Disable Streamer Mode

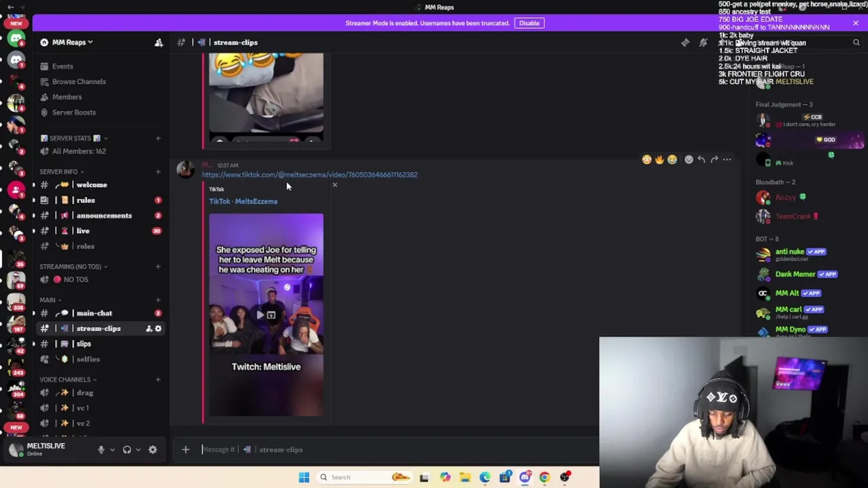(529, 23)
